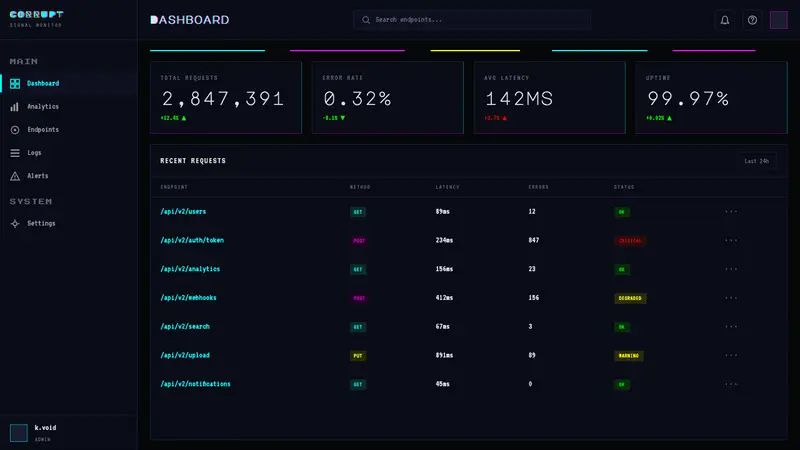The width and height of the screenshot is (800, 450).
Task: Click the Recent Requests heading
Action: pos(193,161)
